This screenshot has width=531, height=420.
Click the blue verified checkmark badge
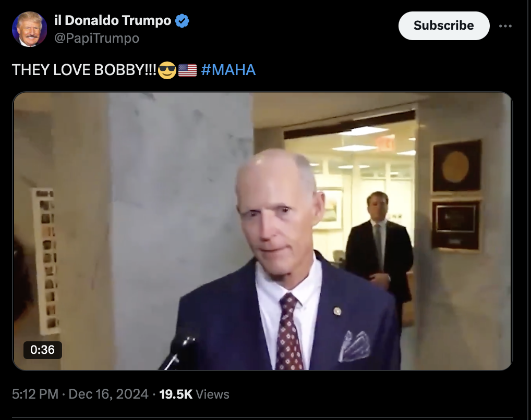pos(182,21)
